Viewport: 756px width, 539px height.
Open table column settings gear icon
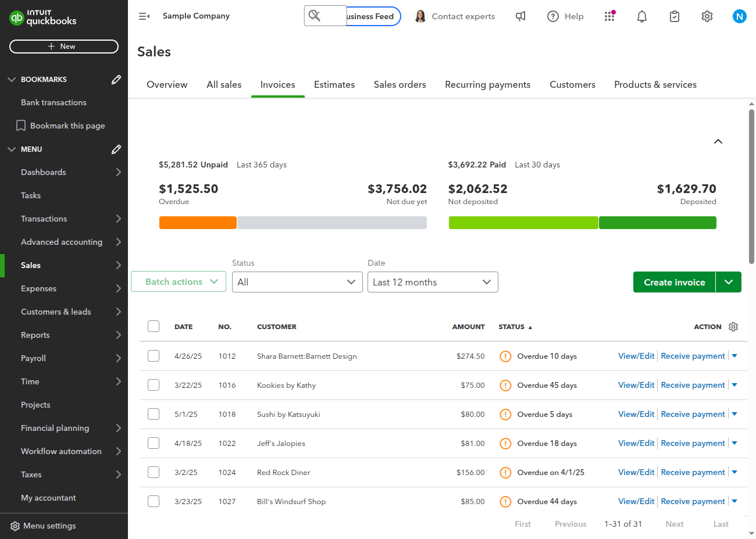click(733, 327)
